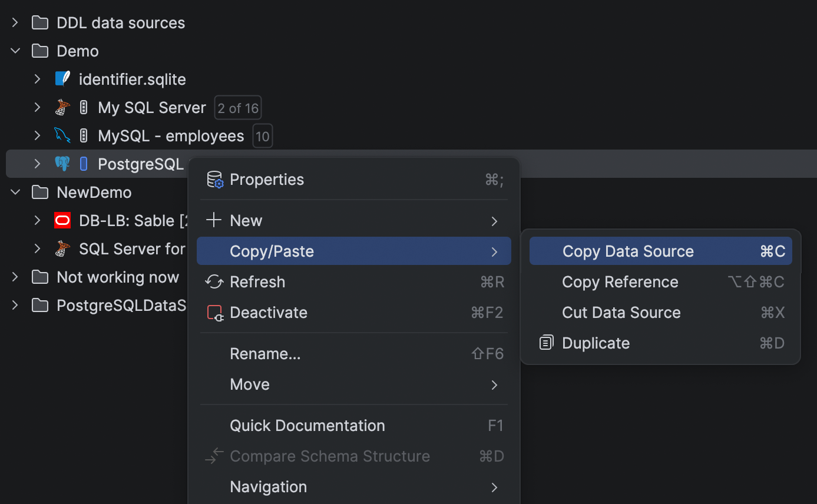Click the MySQL dolphin icon

[x=62, y=136]
